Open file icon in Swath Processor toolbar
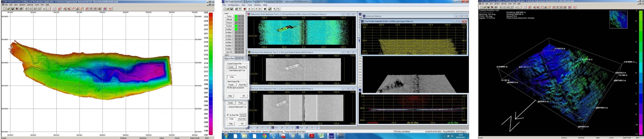This screenshot has width=644, height=139. [x=227, y=9]
